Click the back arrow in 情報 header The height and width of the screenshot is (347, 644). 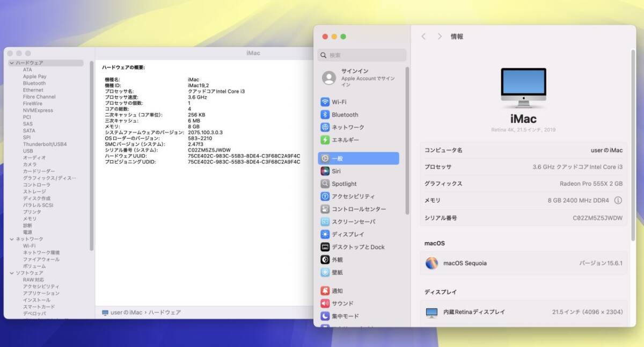[423, 37]
